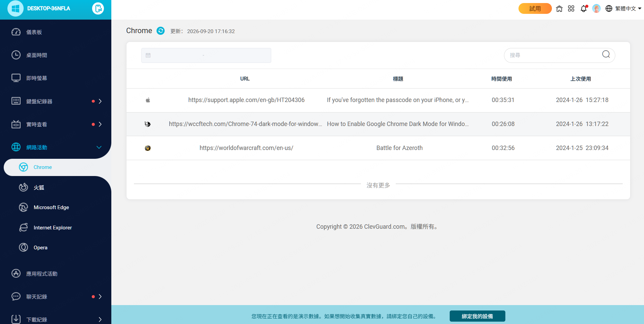Click the 標題 column header
The height and width of the screenshot is (324, 644).
(x=398, y=79)
